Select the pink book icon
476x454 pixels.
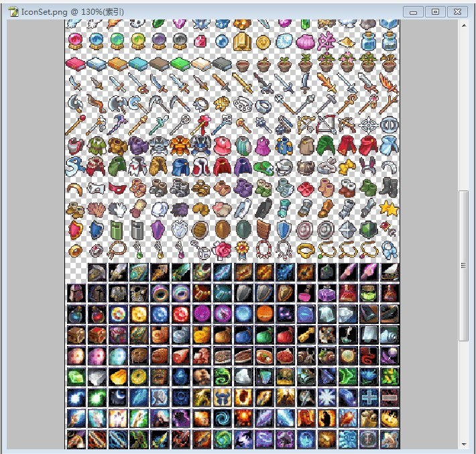[x=76, y=64]
